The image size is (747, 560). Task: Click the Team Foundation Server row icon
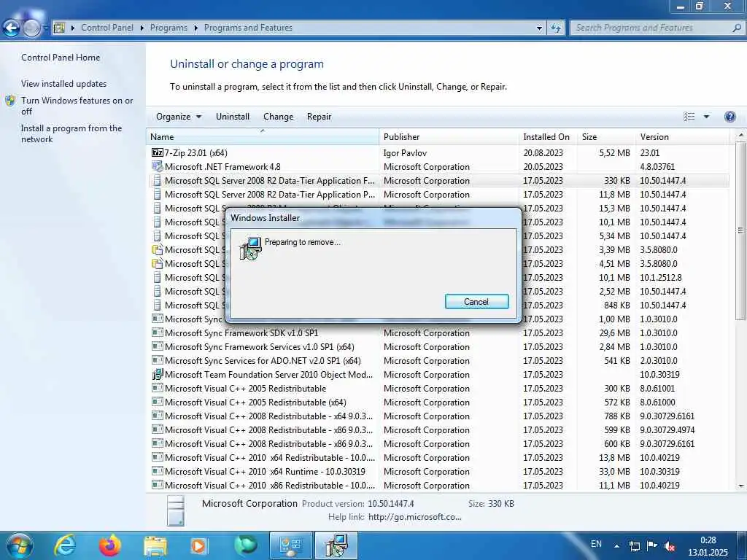[158, 374]
